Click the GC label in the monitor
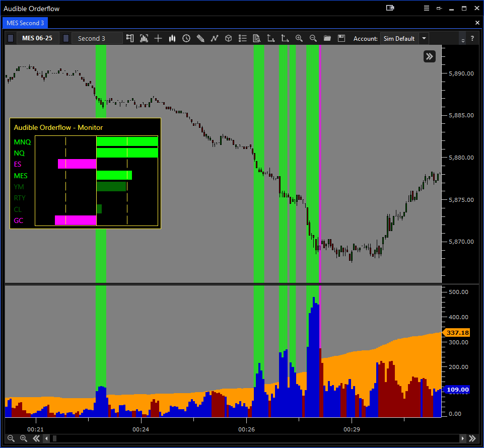This screenshot has height=448, width=484. point(19,220)
